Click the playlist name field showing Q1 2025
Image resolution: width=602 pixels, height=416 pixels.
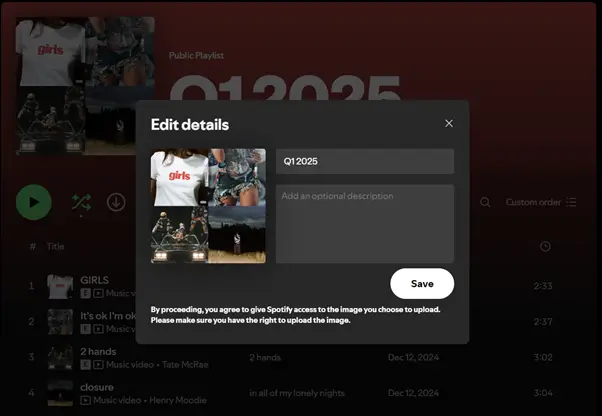click(365, 161)
